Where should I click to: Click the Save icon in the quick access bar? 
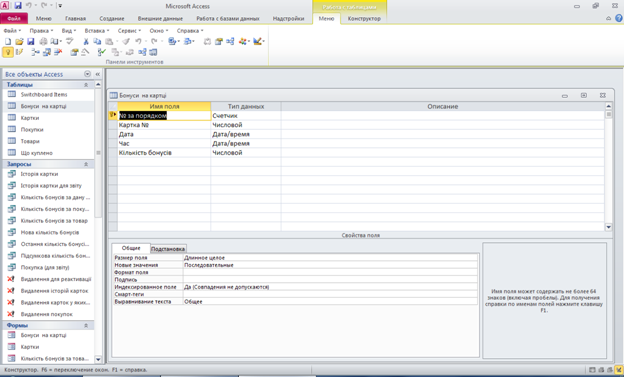pyautogui.click(x=18, y=6)
